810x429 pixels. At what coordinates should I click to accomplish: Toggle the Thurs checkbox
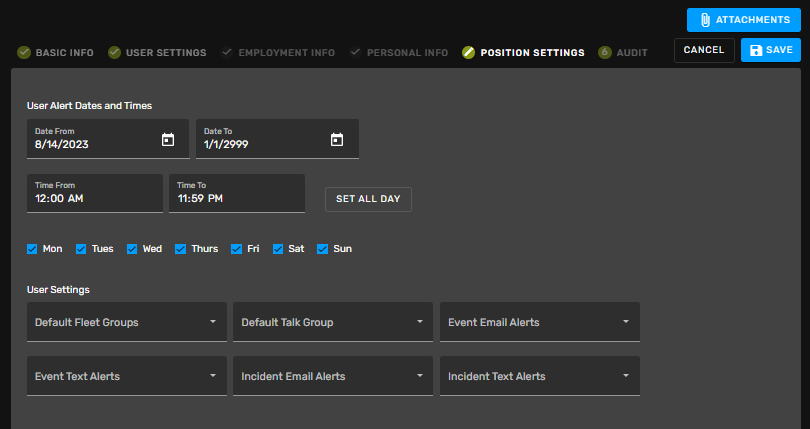[180, 249]
